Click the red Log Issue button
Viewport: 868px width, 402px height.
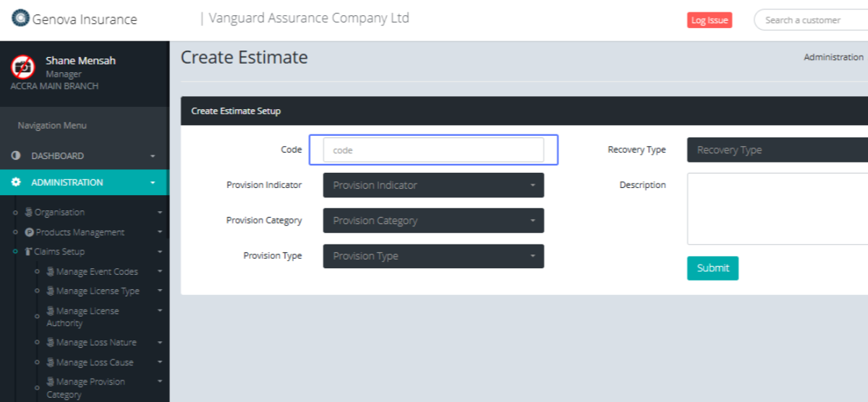pyautogui.click(x=709, y=20)
